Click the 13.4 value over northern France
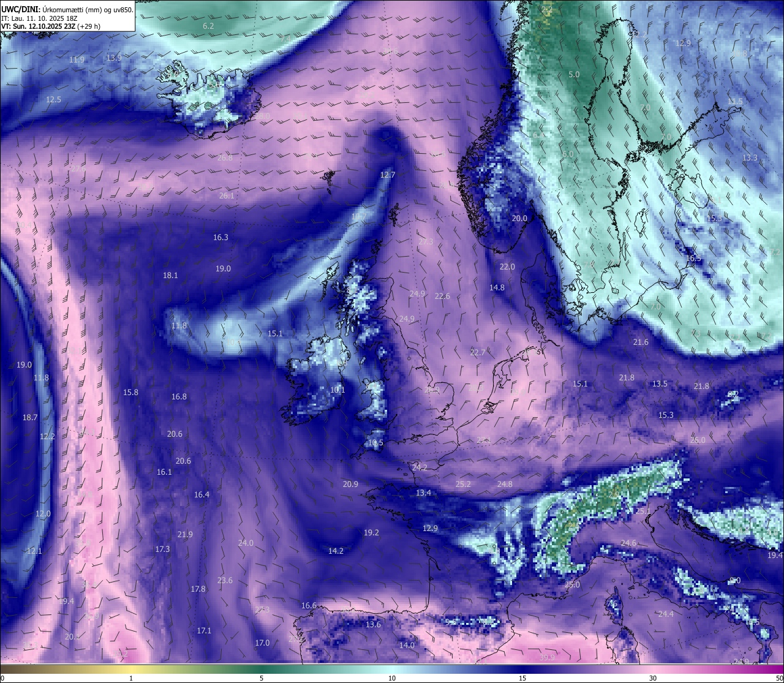 point(423,492)
